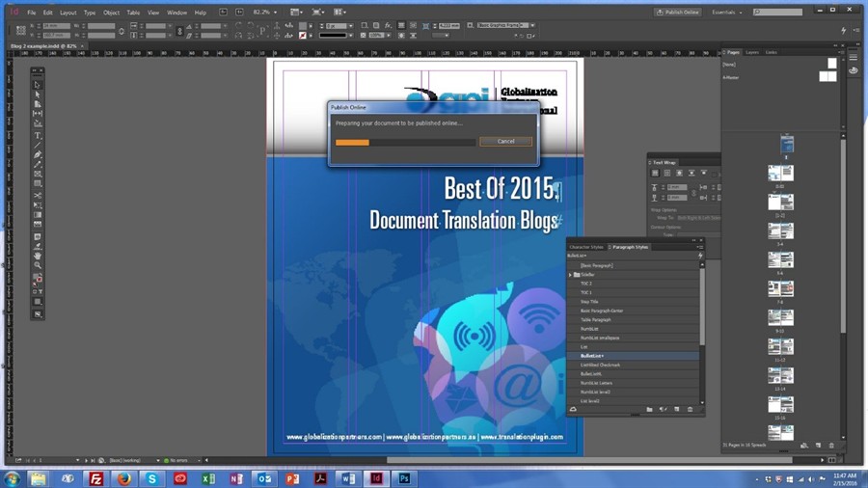The width and height of the screenshot is (868, 488).
Task: Toggle Jump to next column wrap button
Action: point(704,174)
